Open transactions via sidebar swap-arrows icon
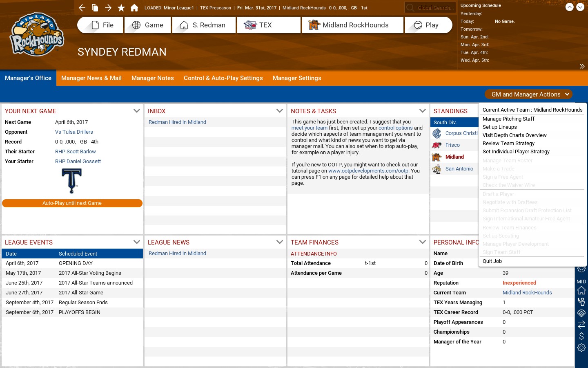This screenshot has height=368, width=588. [x=581, y=325]
